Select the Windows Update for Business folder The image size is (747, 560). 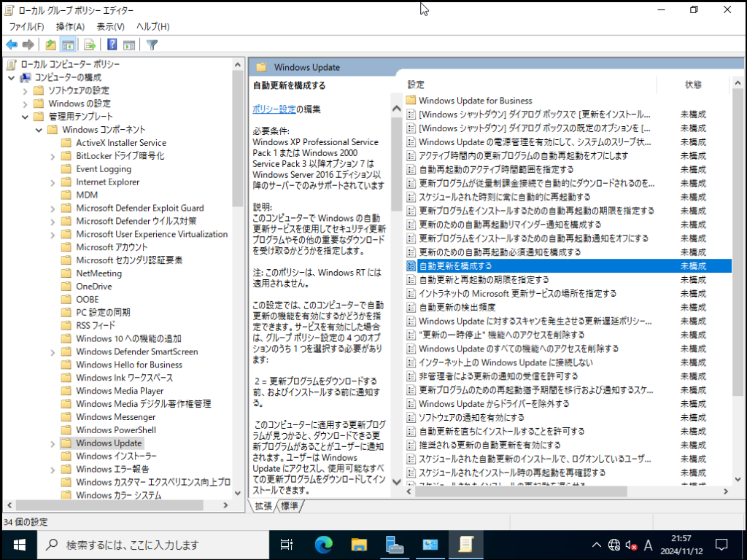[475, 101]
